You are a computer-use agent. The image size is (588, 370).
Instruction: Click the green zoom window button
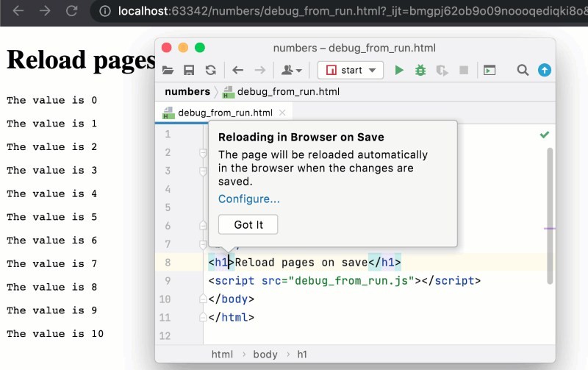tap(200, 48)
